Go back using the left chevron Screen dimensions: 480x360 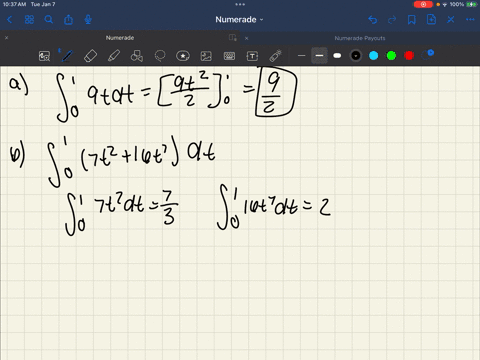[9, 20]
